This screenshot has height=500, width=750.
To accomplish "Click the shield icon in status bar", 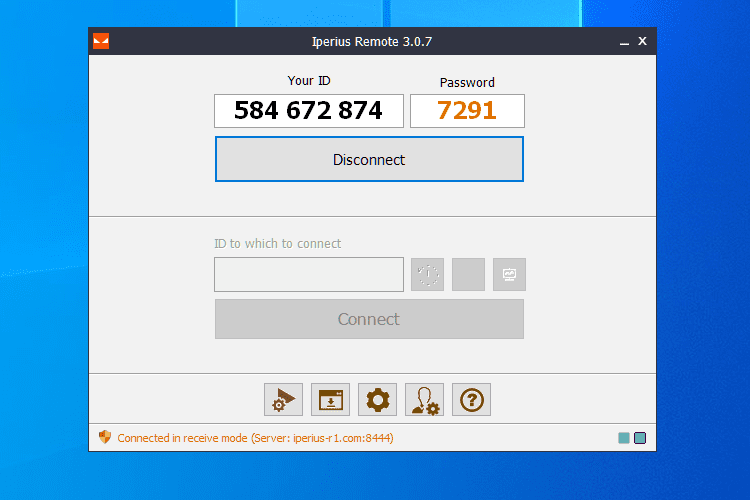I will pyautogui.click(x=105, y=437).
